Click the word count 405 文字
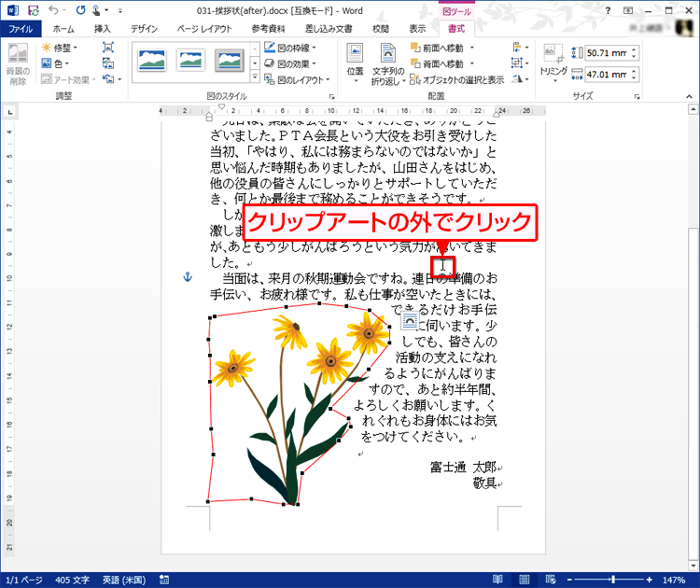The image size is (700, 588). tap(72, 580)
